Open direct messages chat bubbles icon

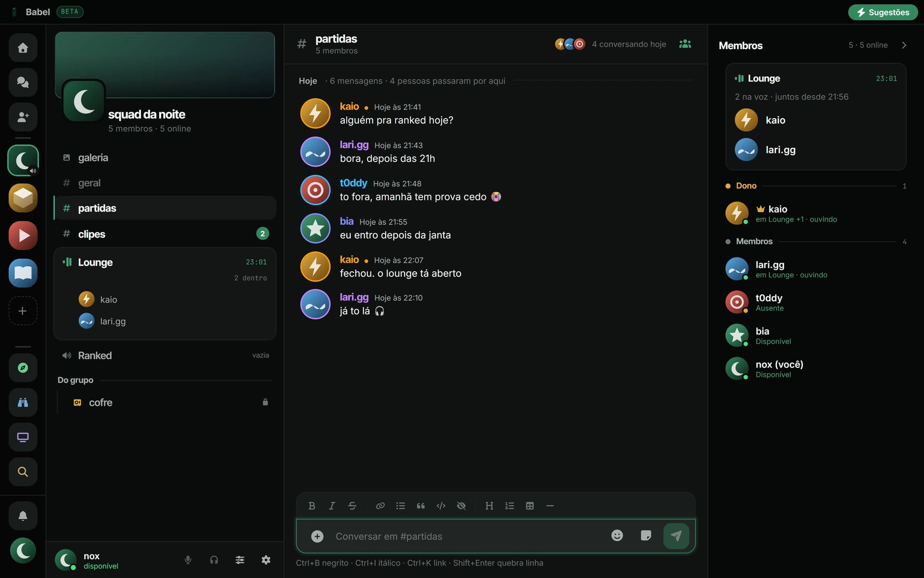[23, 82]
